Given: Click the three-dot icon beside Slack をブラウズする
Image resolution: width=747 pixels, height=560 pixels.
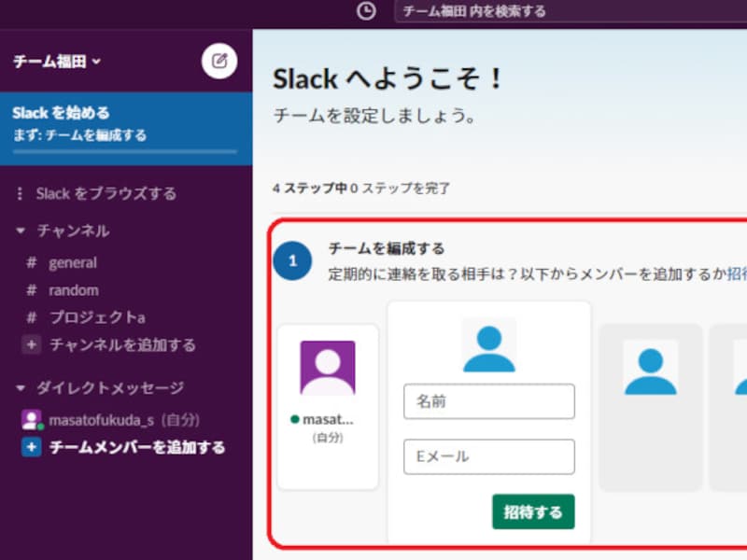Looking at the screenshot, I should [20, 193].
